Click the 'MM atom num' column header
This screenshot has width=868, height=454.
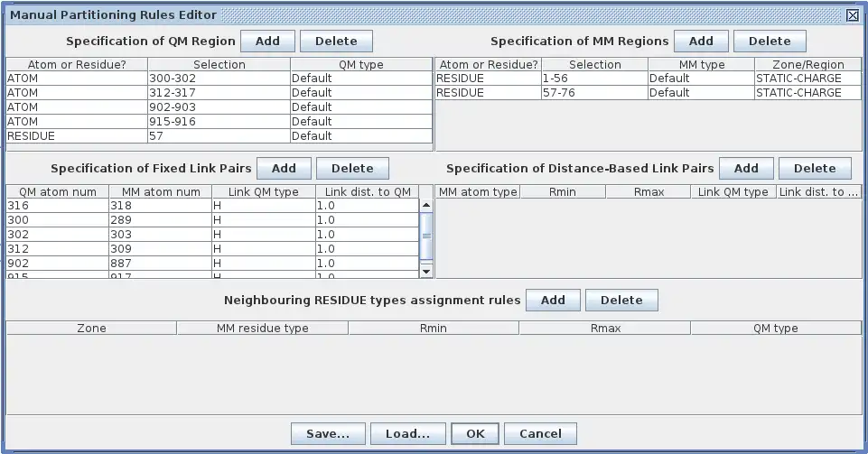[161, 192]
